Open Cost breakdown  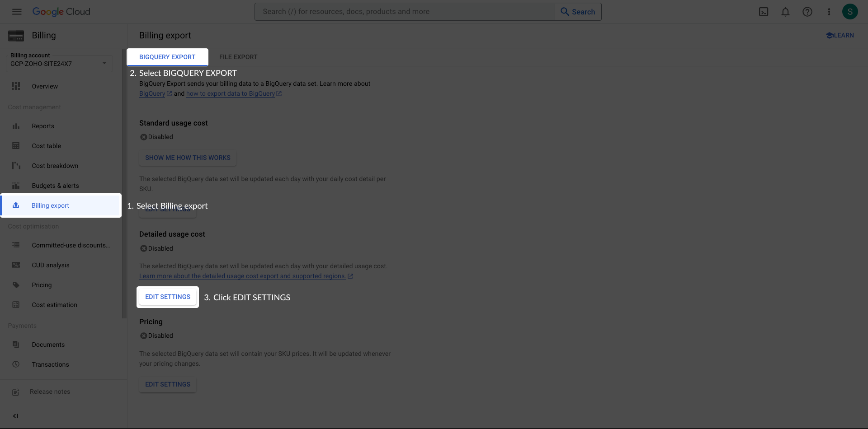tap(55, 166)
